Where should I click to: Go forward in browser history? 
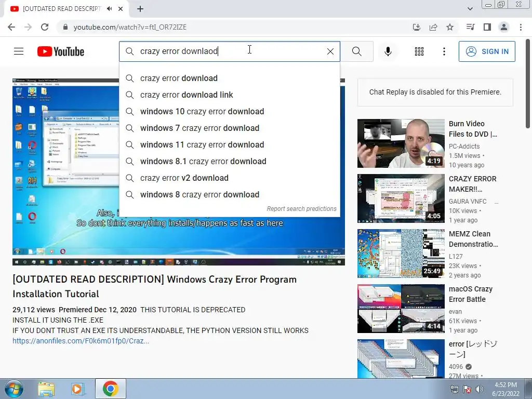tap(28, 27)
